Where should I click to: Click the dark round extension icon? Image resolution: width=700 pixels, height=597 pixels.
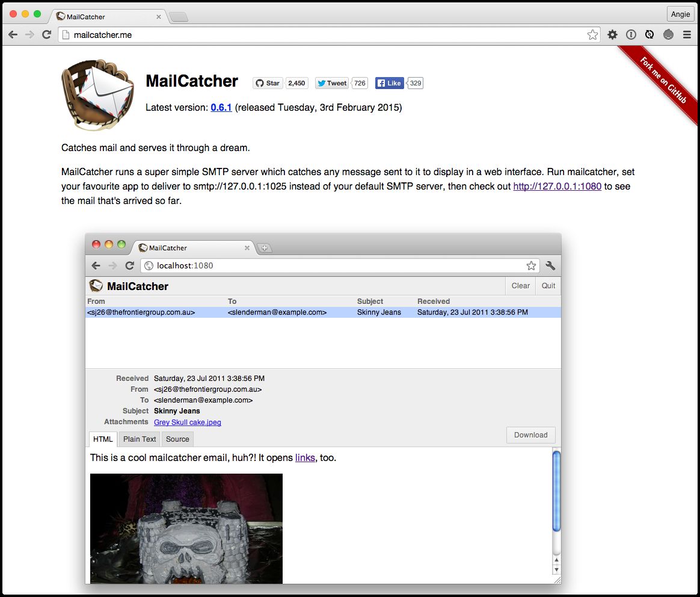pos(668,35)
